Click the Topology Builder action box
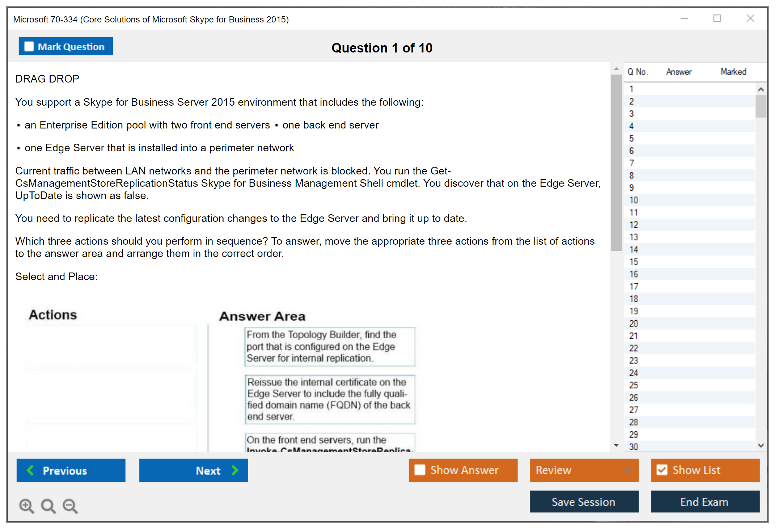The height and width of the screenshot is (532, 778). [330, 346]
